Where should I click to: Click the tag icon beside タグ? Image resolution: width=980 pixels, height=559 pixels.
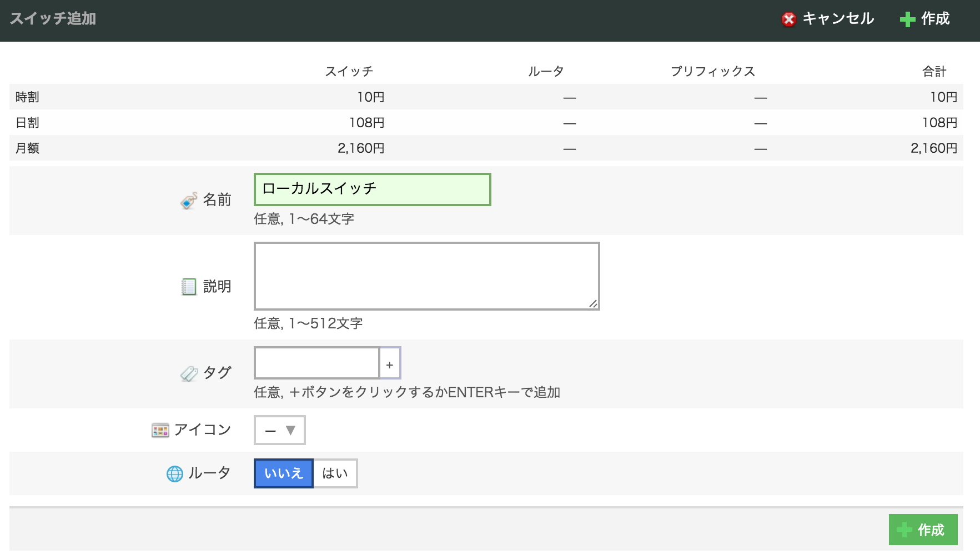pos(189,373)
